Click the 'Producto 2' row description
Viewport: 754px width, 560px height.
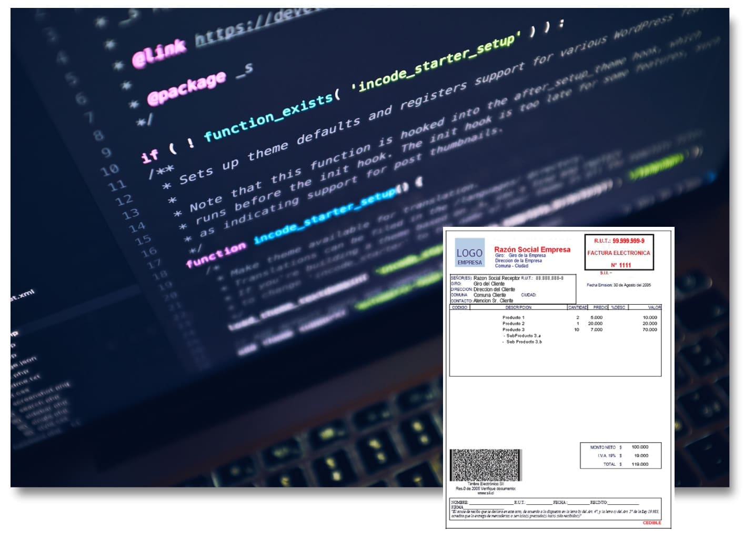[x=514, y=324]
